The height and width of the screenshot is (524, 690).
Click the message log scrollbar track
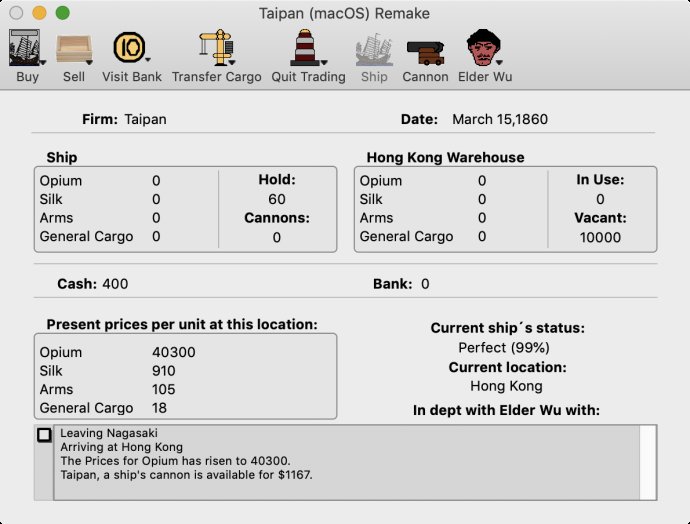648,462
